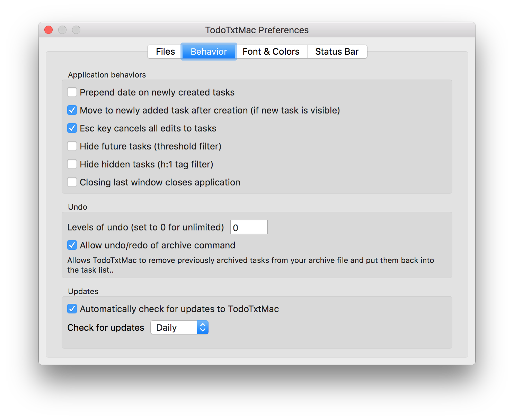The width and height of the screenshot is (514, 420).
Task: Uncheck Automatically check for updates to TodoTxtMac
Action: pyautogui.click(x=72, y=309)
